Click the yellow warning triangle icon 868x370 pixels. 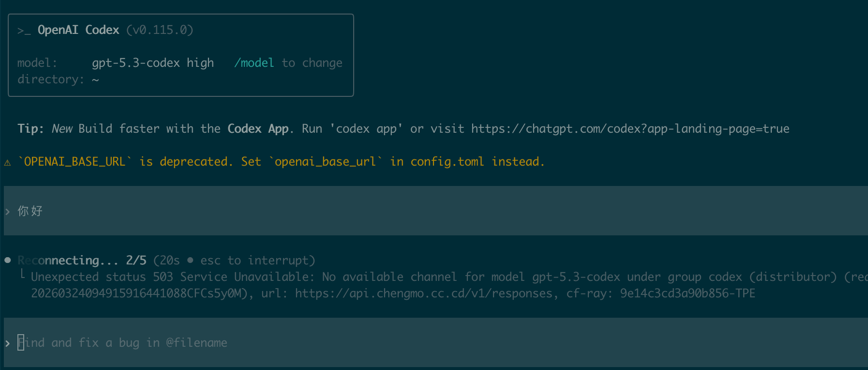(x=7, y=163)
